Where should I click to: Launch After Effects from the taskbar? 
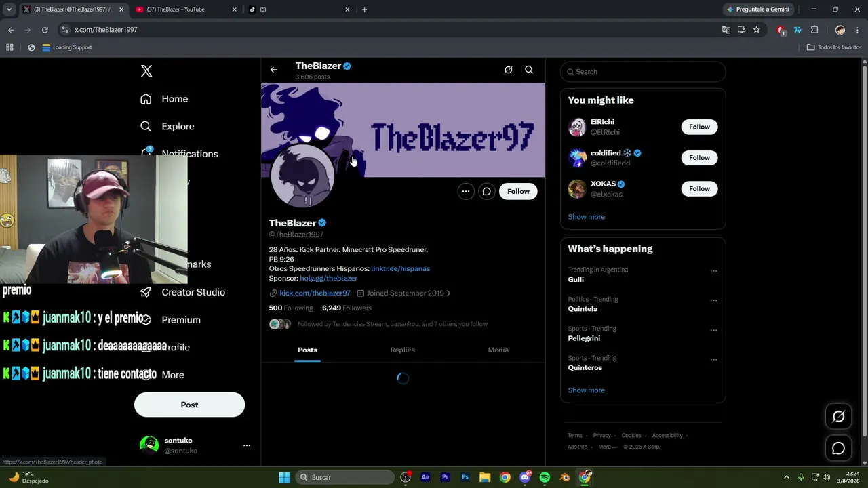tap(425, 477)
